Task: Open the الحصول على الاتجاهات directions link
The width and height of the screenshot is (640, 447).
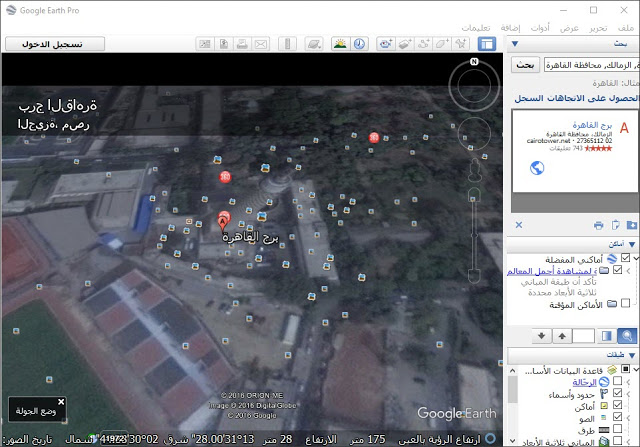Action: [x=592, y=98]
